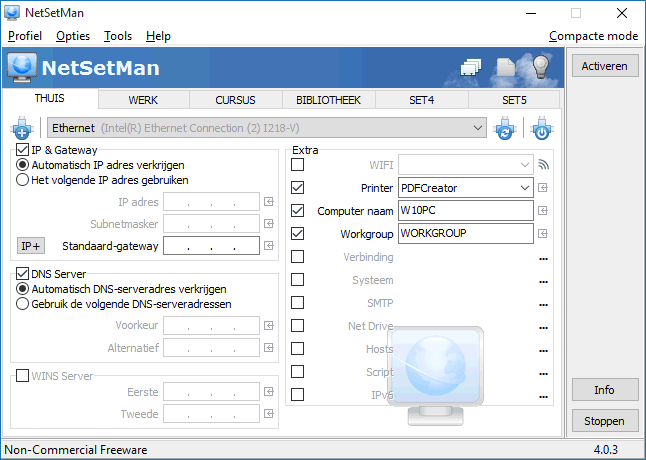Enable the WIFI checkbox
646x460 pixels.
[297, 165]
